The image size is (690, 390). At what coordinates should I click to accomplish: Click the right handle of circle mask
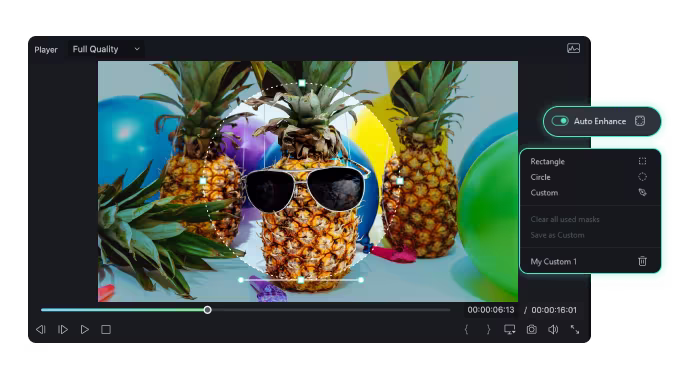pos(400,181)
